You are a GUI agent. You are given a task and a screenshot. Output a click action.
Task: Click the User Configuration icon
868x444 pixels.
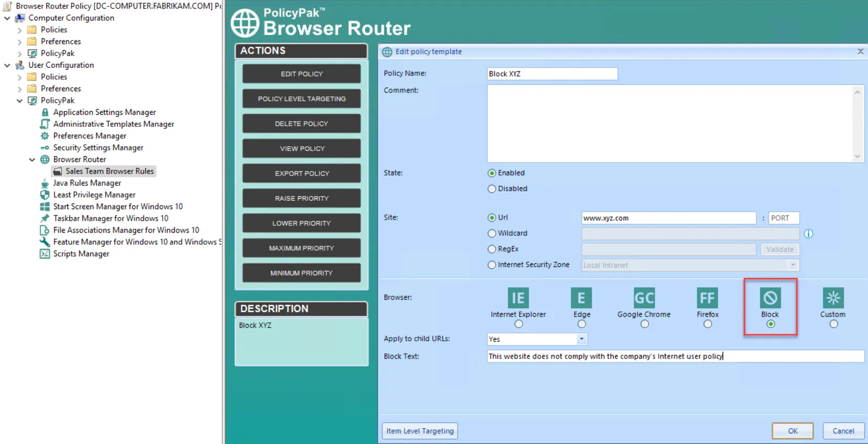pyautogui.click(x=20, y=65)
